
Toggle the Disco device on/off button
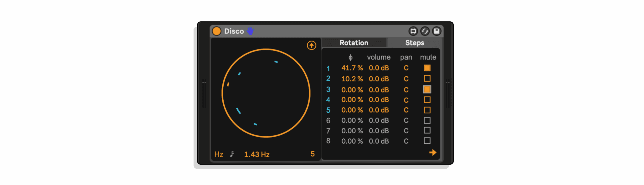[x=216, y=31]
